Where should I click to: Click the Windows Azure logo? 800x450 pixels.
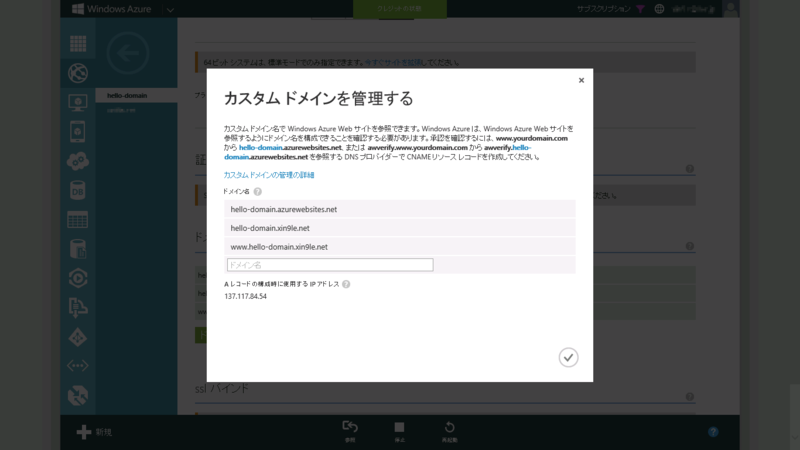[112, 9]
